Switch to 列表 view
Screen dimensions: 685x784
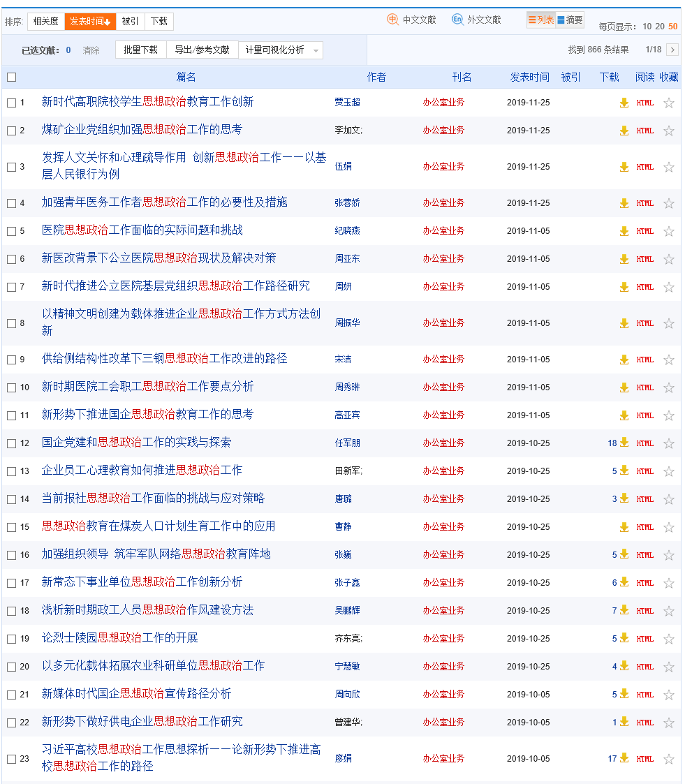tap(541, 20)
